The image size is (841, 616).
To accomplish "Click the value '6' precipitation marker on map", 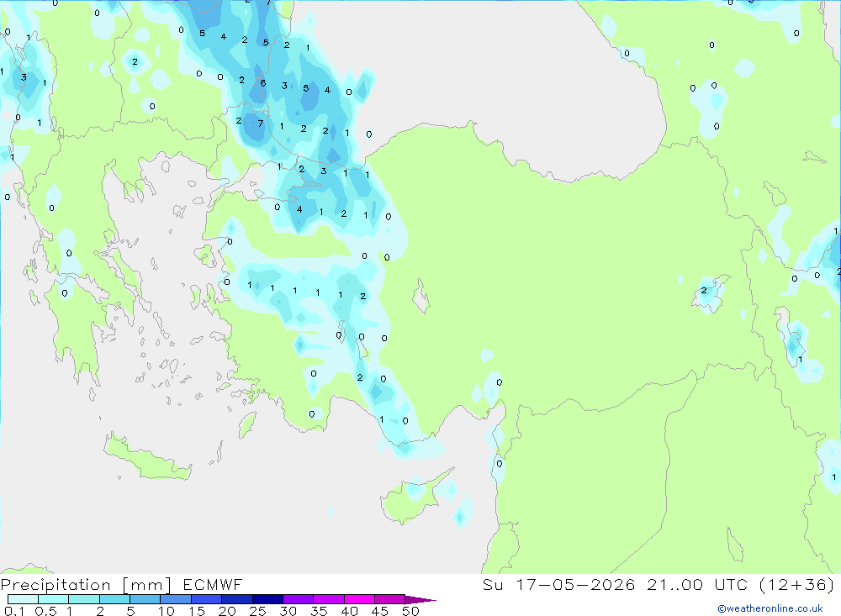I will (262, 83).
